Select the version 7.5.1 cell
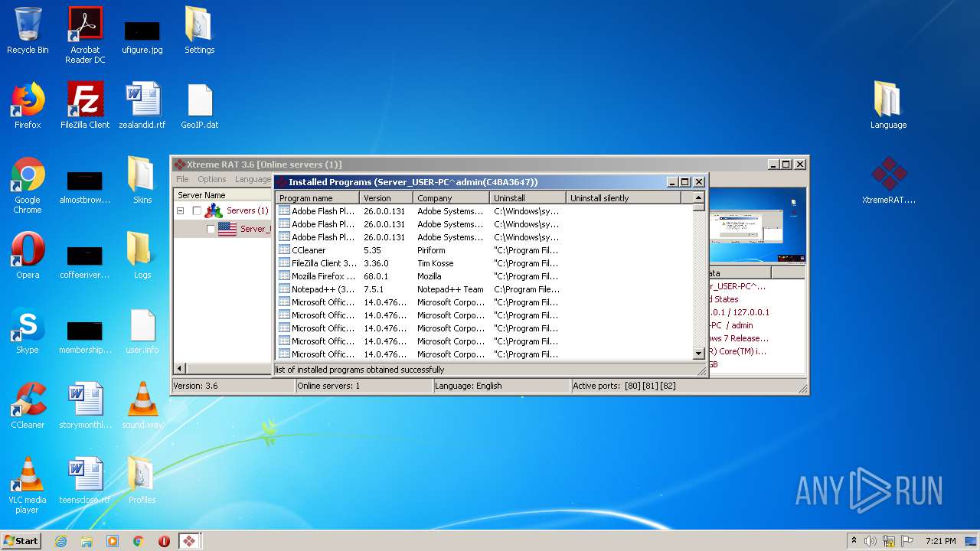Image resolution: width=980 pixels, height=551 pixels. 374,289
